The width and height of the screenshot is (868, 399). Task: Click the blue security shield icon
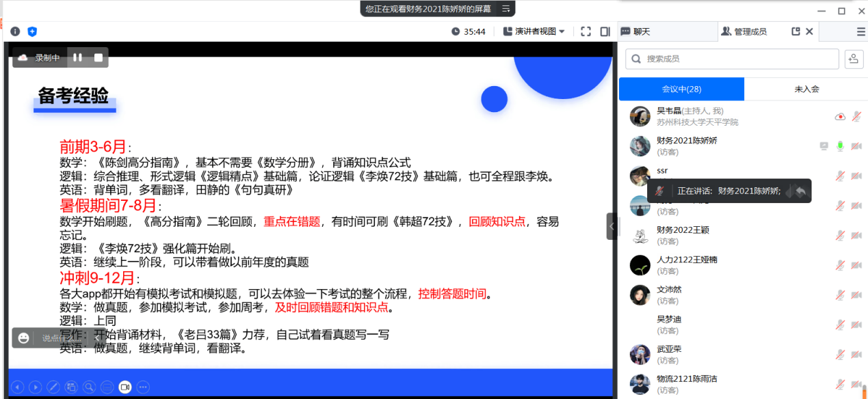pos(32,31)
